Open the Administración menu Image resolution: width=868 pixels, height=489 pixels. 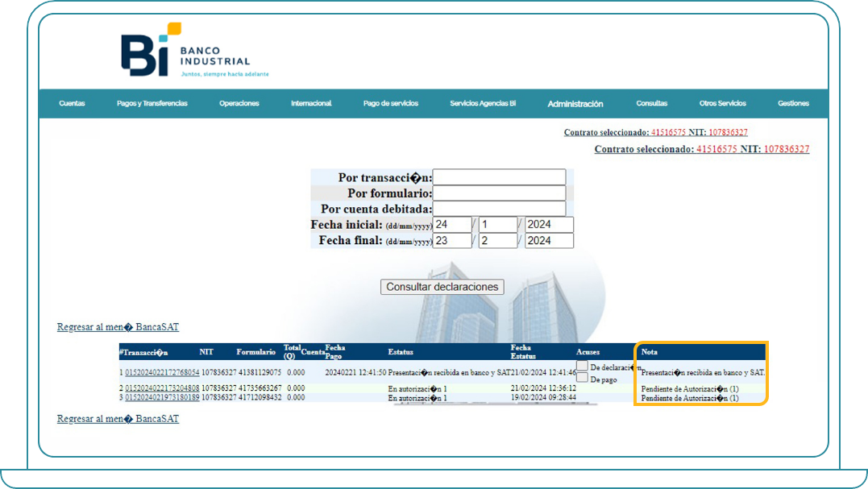[x=575, y=104]
